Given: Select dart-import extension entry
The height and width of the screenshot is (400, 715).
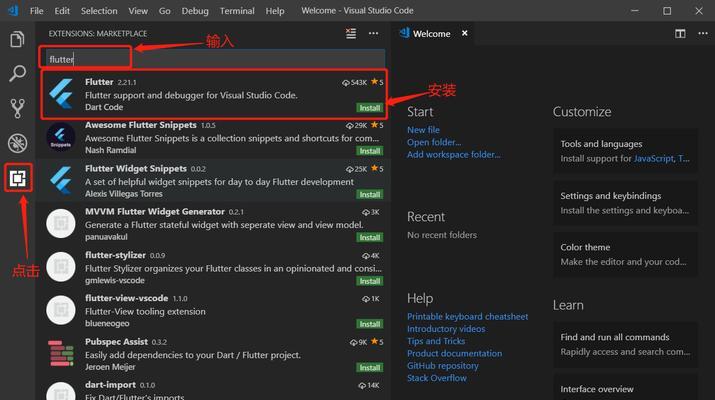Looking at the screenshot, I should point(214,389).
